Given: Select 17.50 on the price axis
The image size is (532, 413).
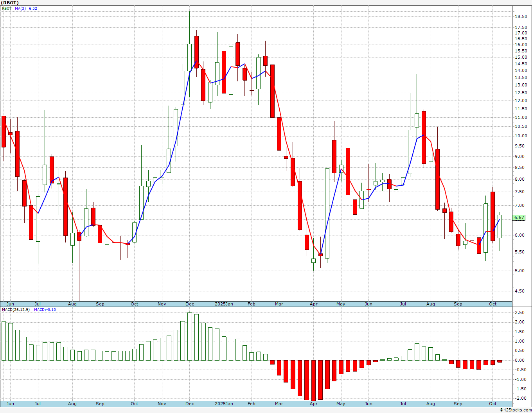Looking at the screenshot, I should click(x=520, y=27).
